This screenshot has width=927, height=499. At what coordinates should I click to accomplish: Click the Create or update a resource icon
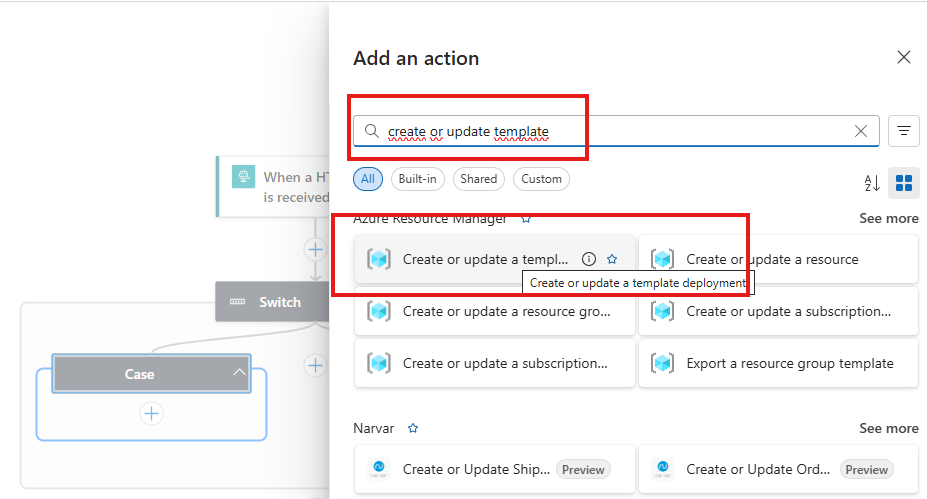662,259
